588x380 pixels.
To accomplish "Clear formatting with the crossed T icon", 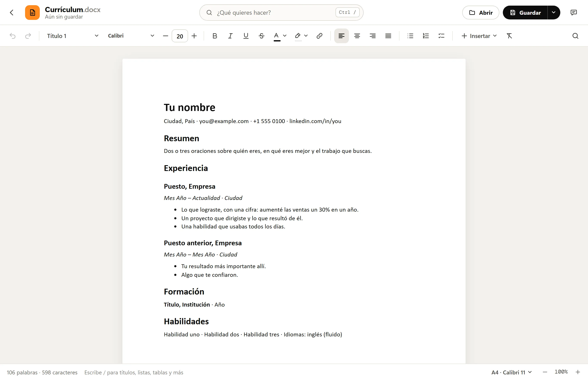I will click(x=510, y=36).
